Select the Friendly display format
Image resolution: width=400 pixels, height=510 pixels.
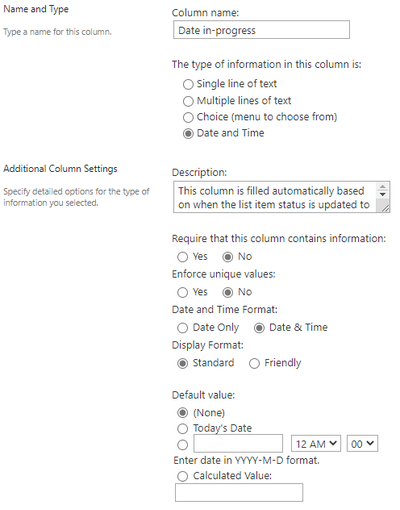tap(254, 363)
